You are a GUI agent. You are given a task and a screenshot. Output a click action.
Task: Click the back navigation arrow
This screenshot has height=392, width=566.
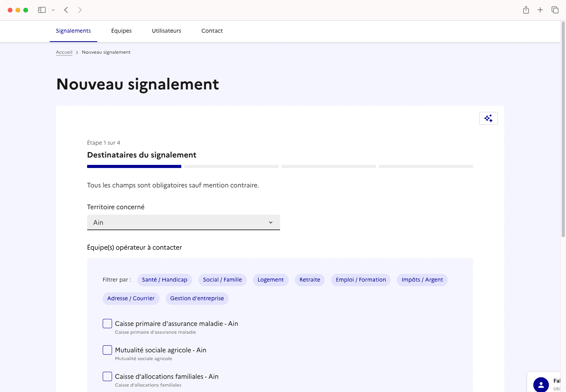click(x=66, y=10)
